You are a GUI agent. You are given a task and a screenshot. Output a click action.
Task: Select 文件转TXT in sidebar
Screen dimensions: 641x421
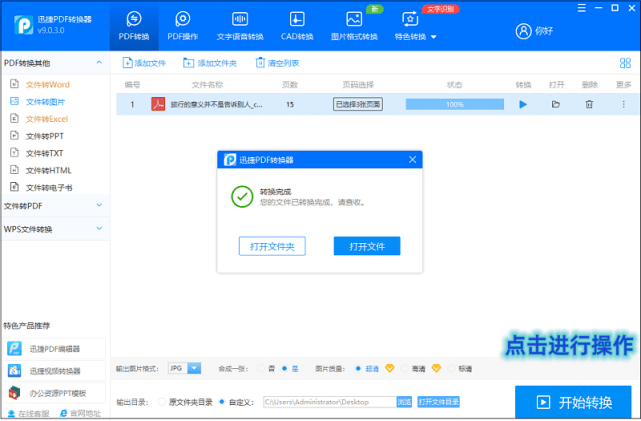point(44,153)
